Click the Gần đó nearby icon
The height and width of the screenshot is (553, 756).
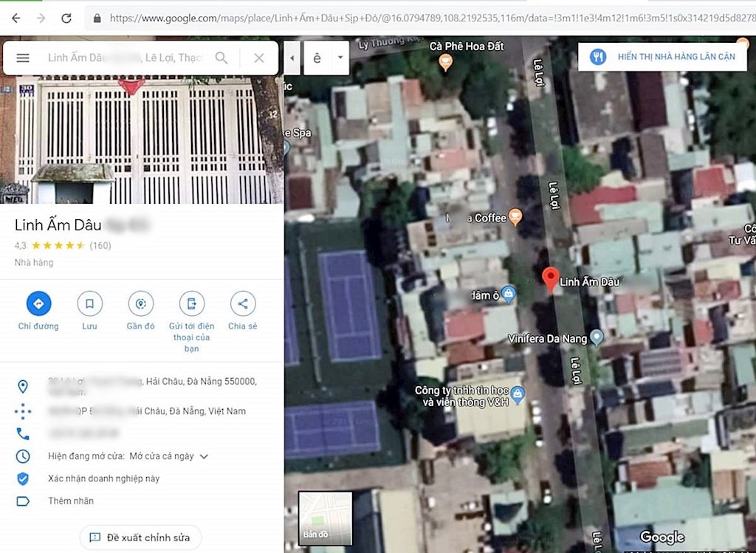(x=140, y=303)
